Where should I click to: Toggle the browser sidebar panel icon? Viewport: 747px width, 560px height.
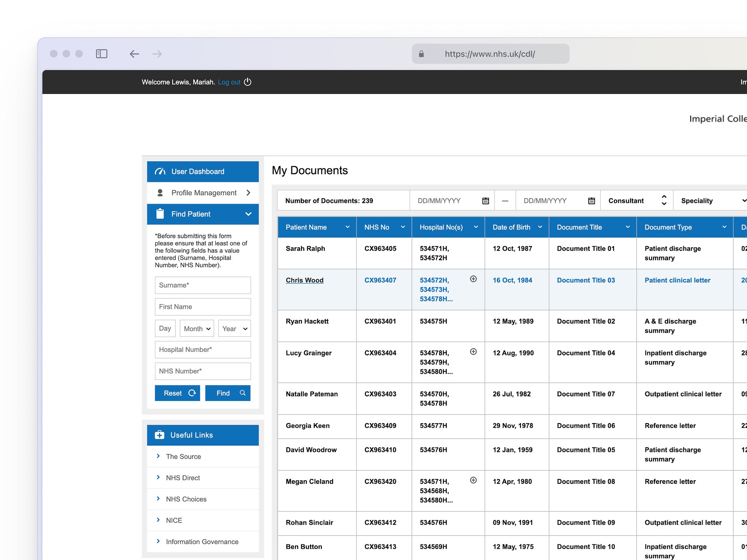tap(102, 54)
